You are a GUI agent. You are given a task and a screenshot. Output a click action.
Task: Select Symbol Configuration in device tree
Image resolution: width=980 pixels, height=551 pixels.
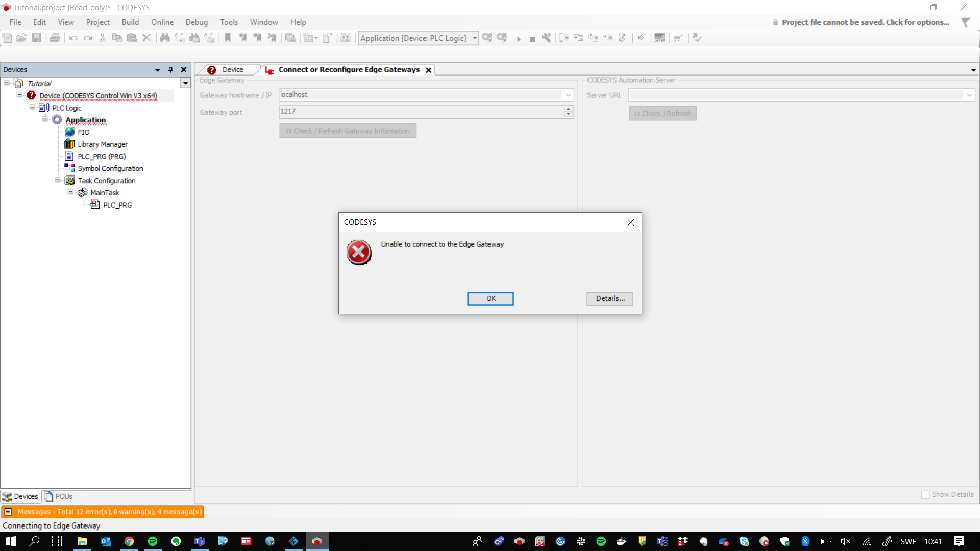pyautogui.click(x=110, y=168)
